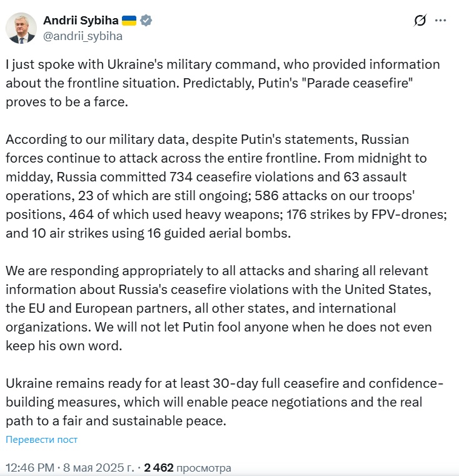Click the 2 462 просмотра view count
The width and height of the screenshot is (459, 476).
[x=188, y=467]
